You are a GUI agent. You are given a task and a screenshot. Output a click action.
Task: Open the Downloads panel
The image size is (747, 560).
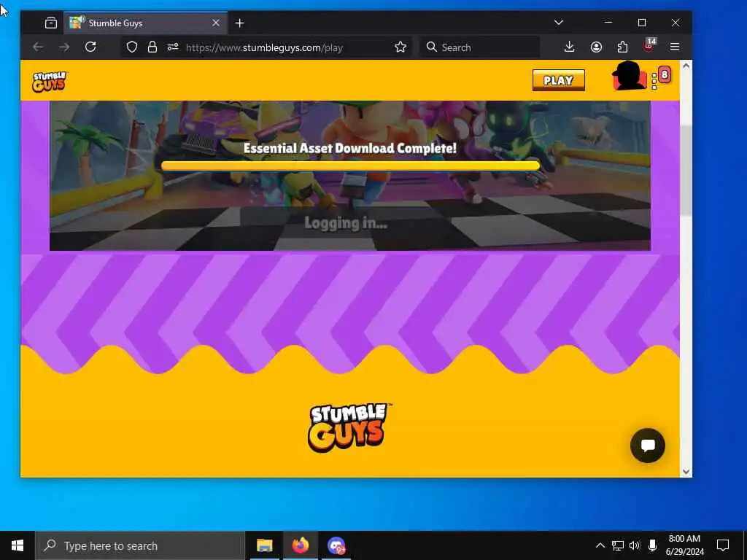click(x=569, y=47)
